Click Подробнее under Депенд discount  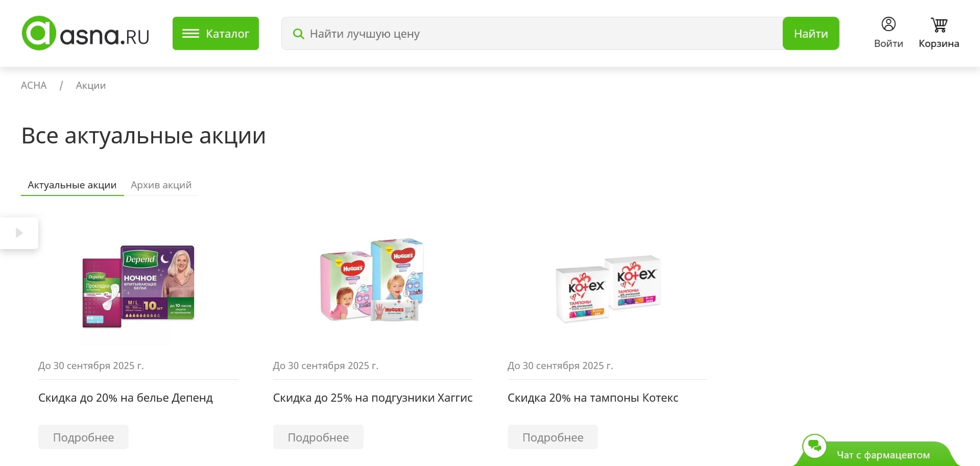coord(83,437)
